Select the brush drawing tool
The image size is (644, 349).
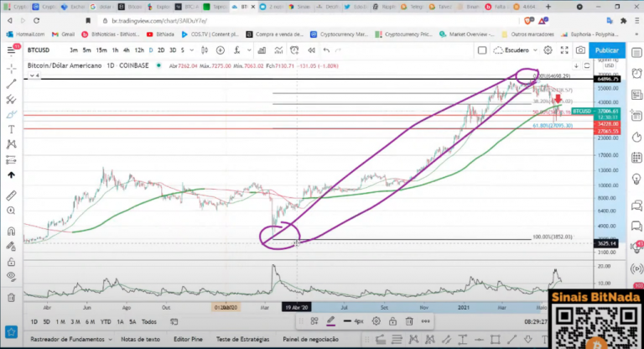[11, 114]
